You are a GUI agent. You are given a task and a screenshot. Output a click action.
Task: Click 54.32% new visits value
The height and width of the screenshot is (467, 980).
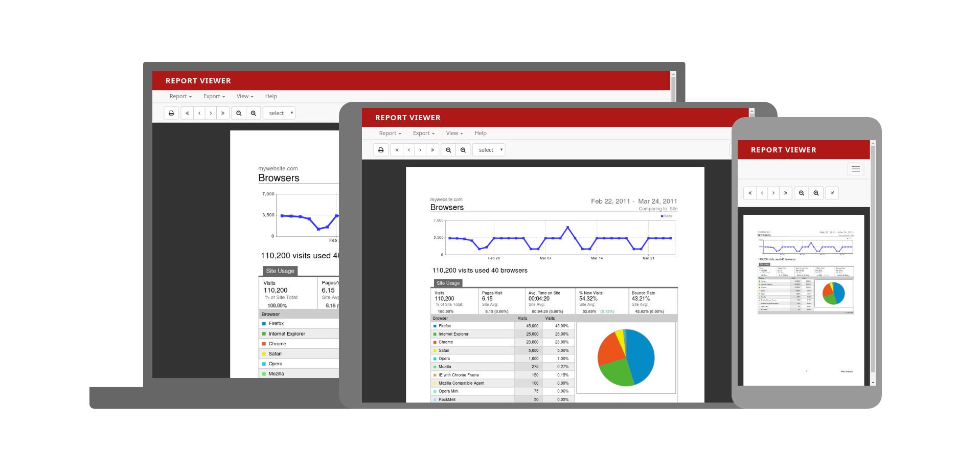[x=588, y=299]
